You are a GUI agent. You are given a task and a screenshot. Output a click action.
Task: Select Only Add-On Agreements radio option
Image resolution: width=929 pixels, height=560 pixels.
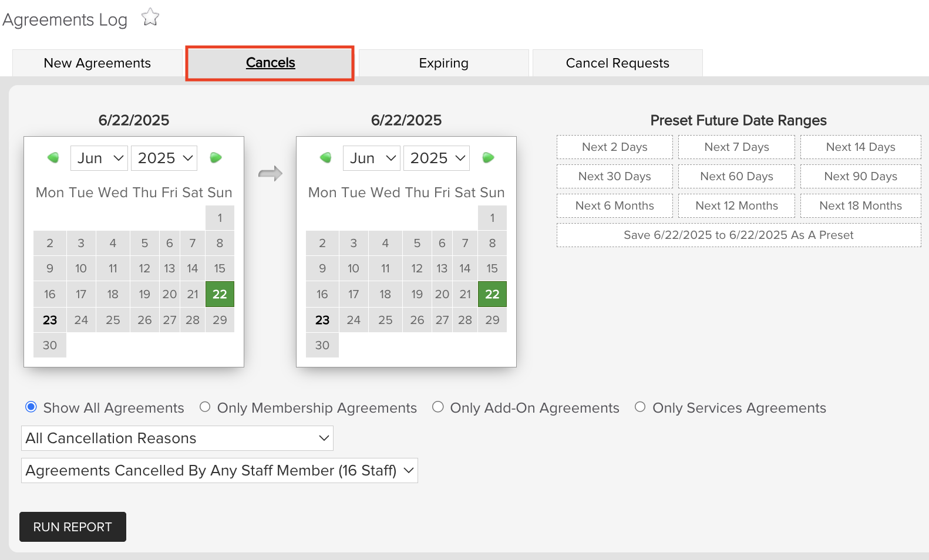438,407
